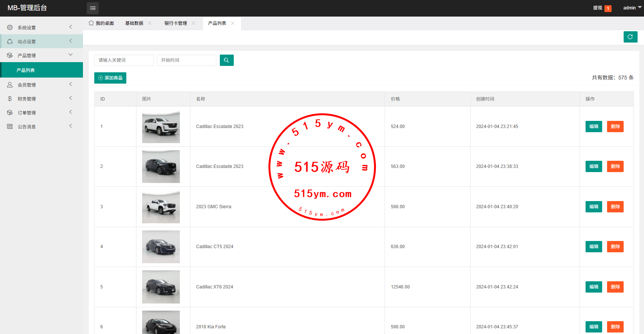Screen dimensions: 644x334
Task: Click 添加商品 button
Action: pos(110,78)
